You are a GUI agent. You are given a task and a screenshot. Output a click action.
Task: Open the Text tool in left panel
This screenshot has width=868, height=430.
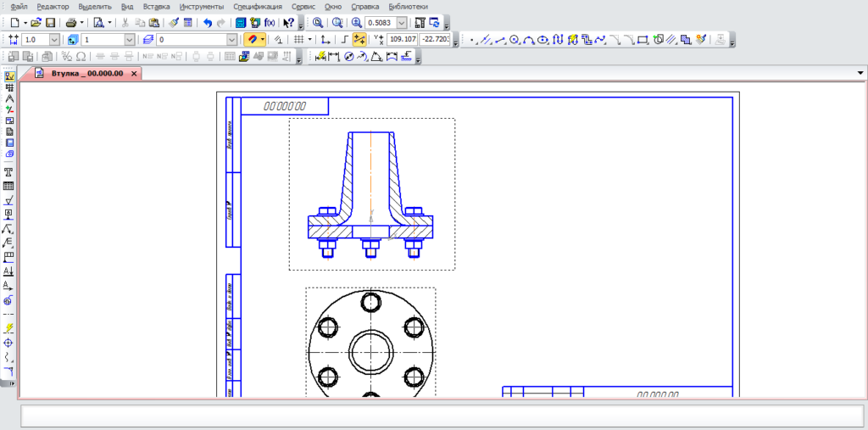tap(9, 170)
